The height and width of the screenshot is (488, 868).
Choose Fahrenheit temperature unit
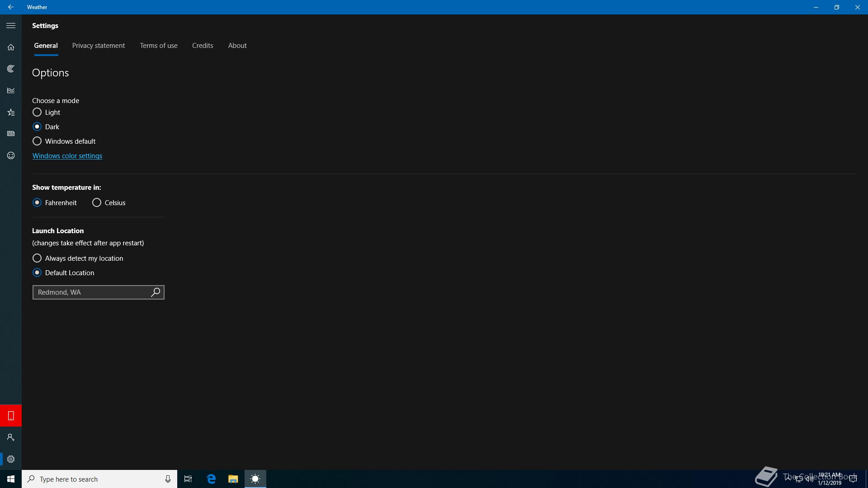pyautogui.click(x=54, y=202)
